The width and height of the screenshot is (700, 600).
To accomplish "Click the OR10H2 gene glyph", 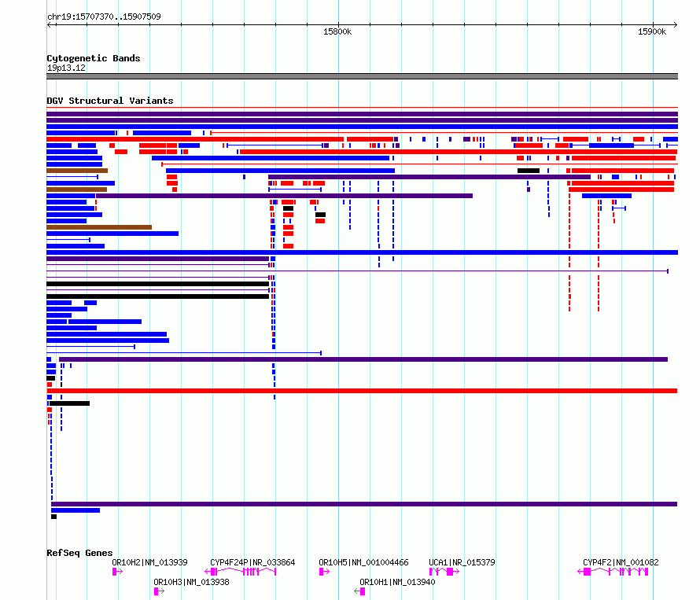I will pyautogui.click(x=117, y=572).
